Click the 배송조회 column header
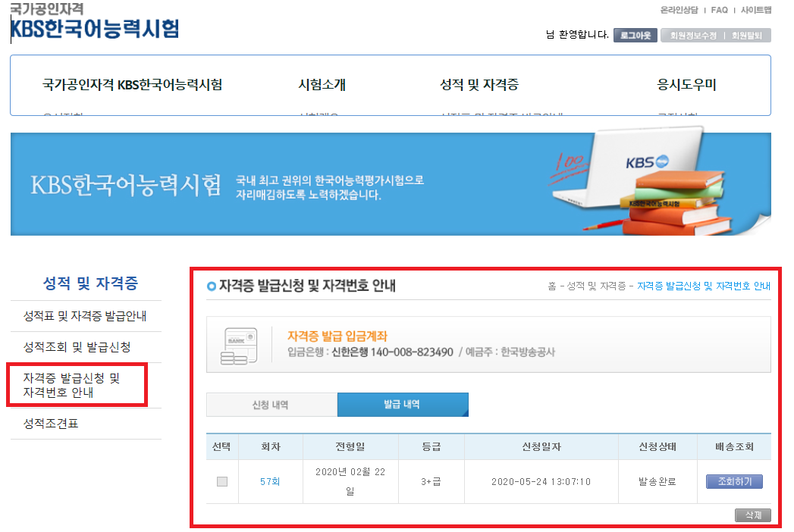Image resolution: width=794 pixels, height=532 pixels. [x=734, y=447]
